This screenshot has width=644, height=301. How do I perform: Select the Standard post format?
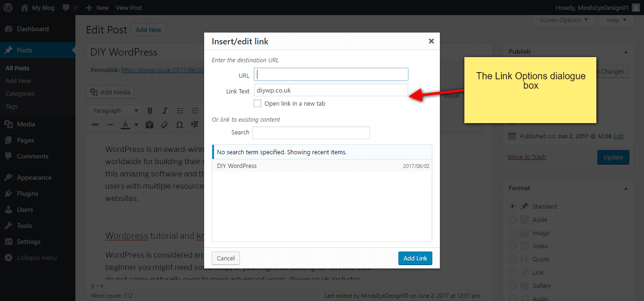click(512, 206)
